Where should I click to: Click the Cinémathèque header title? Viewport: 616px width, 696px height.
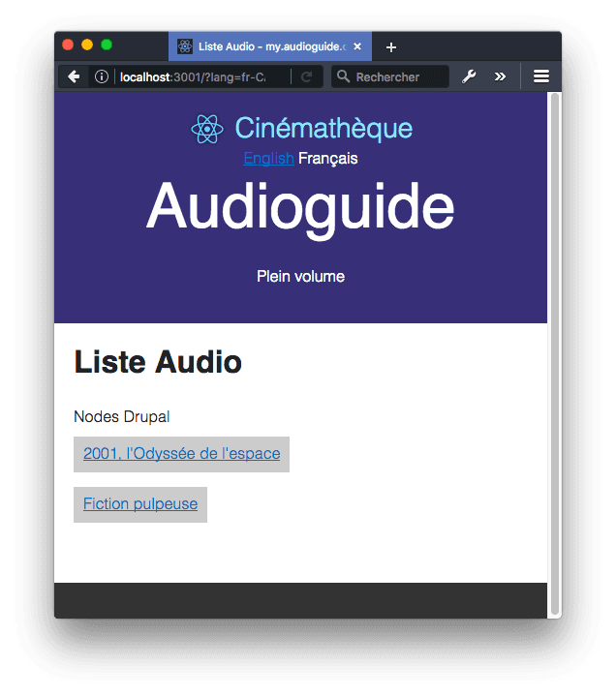coord(323,128)
